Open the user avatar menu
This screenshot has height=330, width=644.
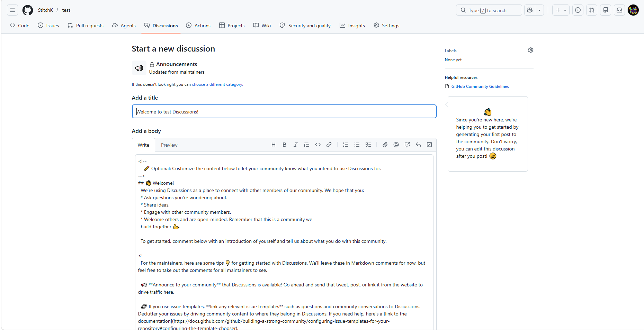point(633,10)
